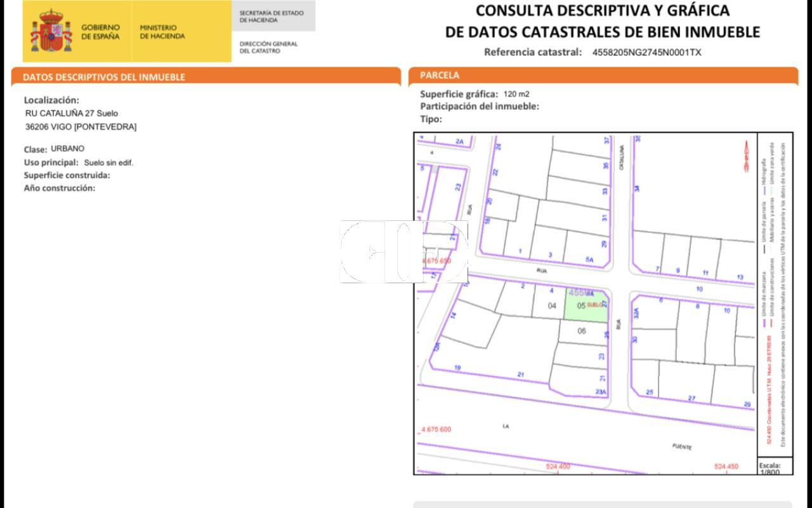Image resolution: width=812 pixels, height=508 pixels.
Task: Click the 'Superficie gráfica:' label
Action: (x=459, y=94)
